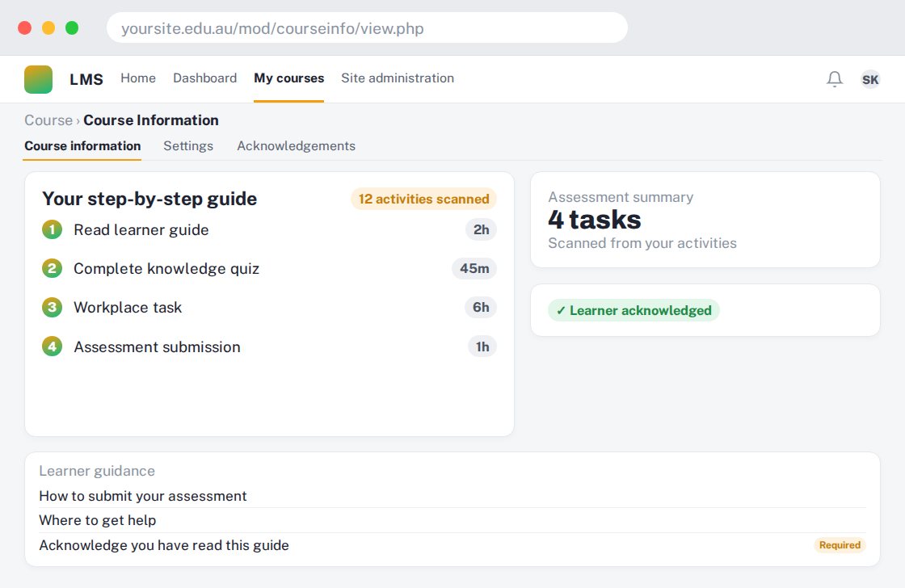Screen dimensions: 905x588
Task: Open Site administration menu item
Action: pyautogui.click(x=397, y=78)
